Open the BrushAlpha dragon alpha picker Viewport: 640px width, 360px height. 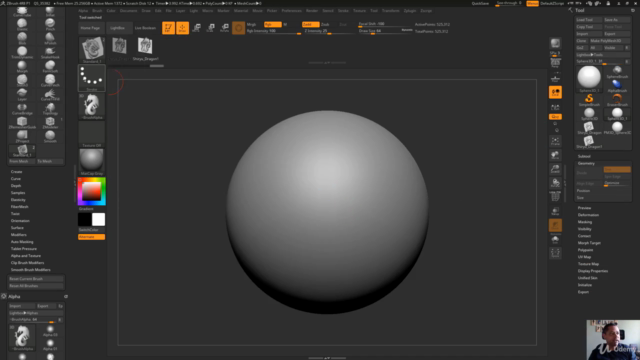tap(92, 106)
